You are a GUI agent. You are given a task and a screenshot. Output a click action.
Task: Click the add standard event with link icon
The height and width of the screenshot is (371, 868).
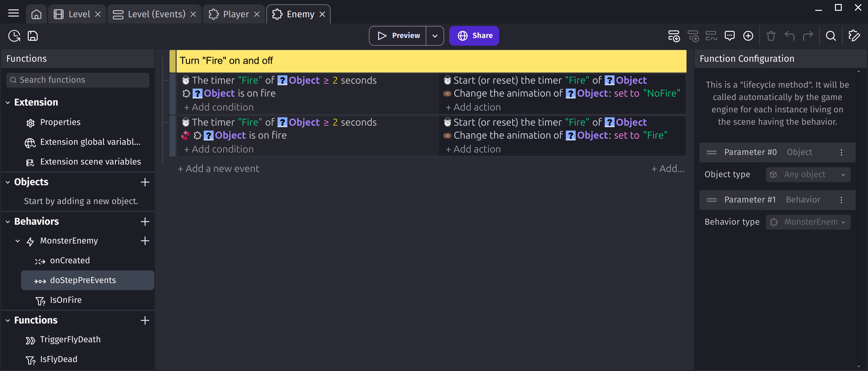coord(711,36)
